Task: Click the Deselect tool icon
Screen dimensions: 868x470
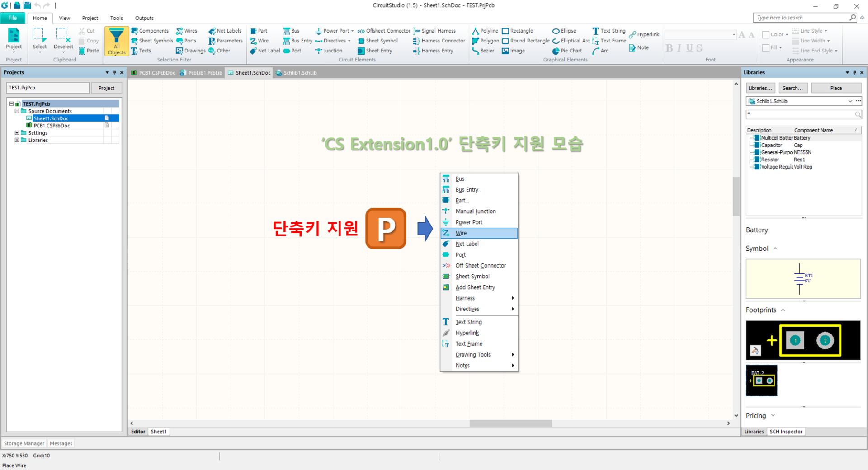Action: (63, 40)
